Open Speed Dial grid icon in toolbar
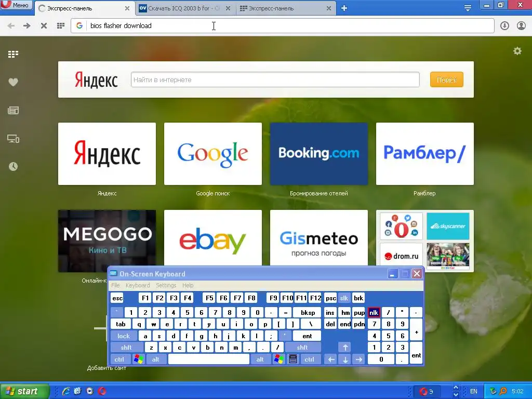This screenshot has width=532, height=399. pyautogui.click(x=61, y=26)
